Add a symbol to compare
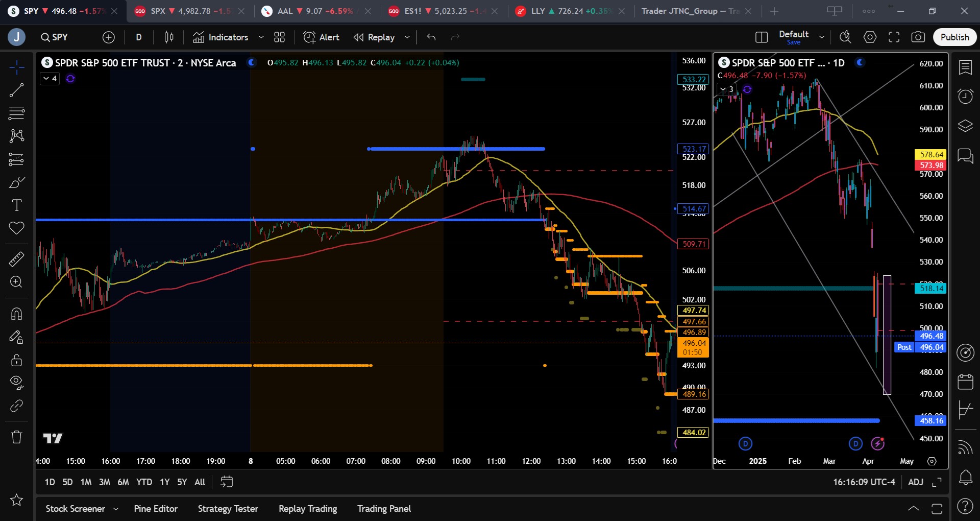 point(109,37)
